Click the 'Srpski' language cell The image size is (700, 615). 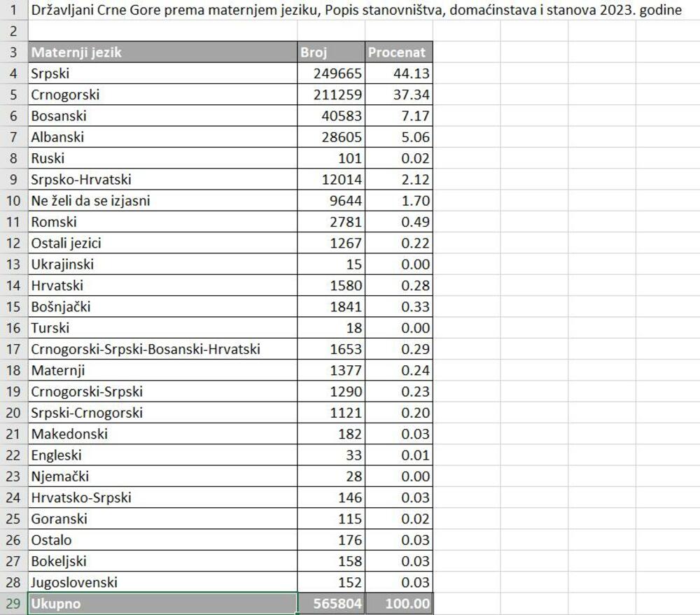click(x=161, y=73)
